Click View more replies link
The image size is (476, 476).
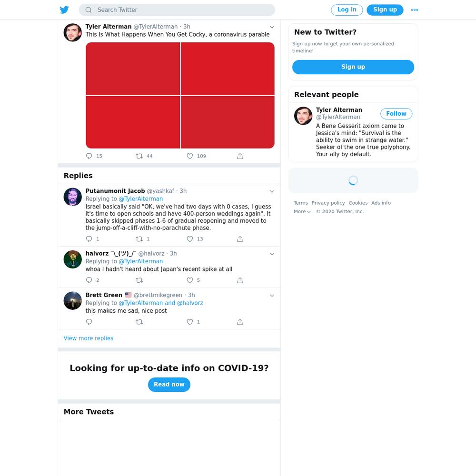pyautogui.click(x=89, y=338)
